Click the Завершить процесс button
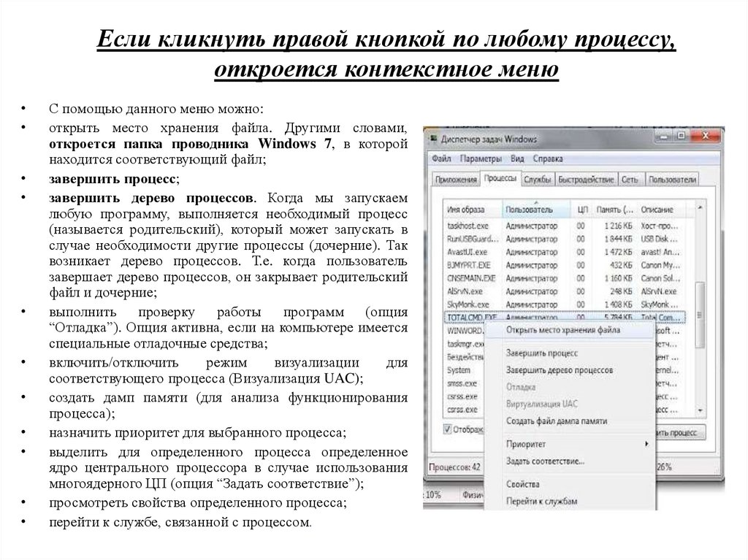748x560 pixels. 680,433
